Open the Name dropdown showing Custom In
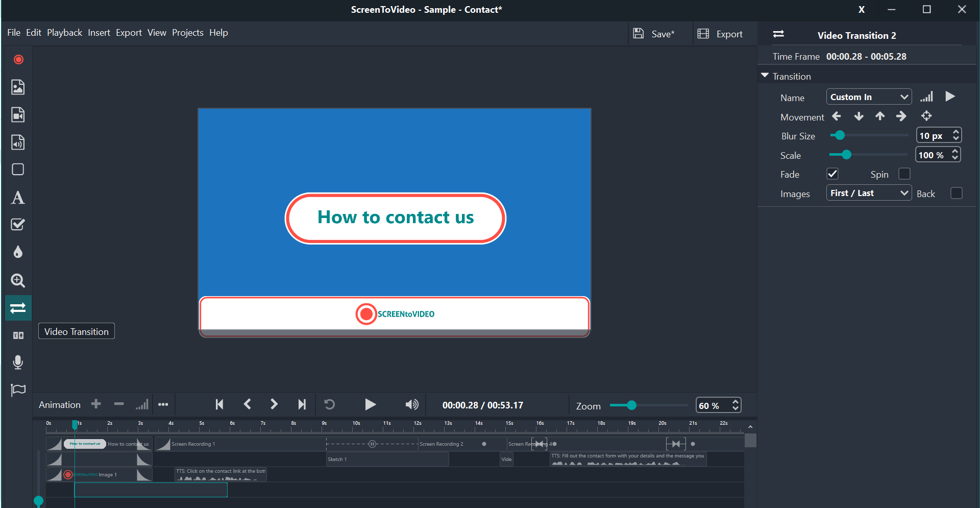The height and width of the screenshot is (508, 980). coord(869,97)
